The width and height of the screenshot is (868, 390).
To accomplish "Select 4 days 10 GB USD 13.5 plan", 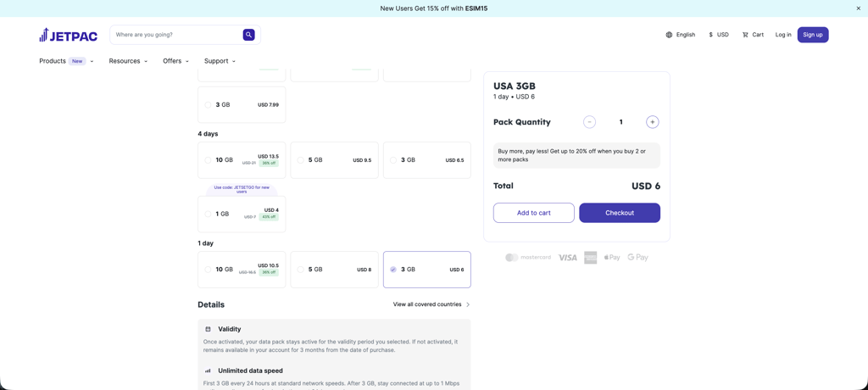I will click(242, 160).
